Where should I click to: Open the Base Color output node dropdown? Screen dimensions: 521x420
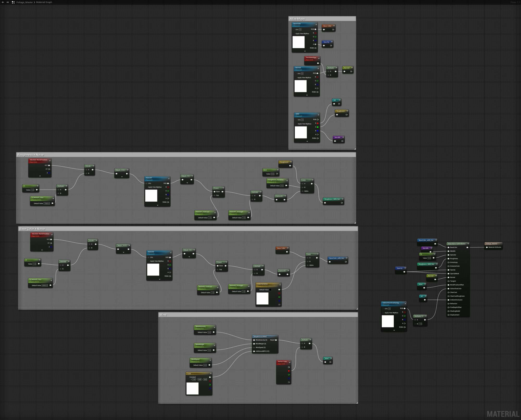(x=334, y=26)
